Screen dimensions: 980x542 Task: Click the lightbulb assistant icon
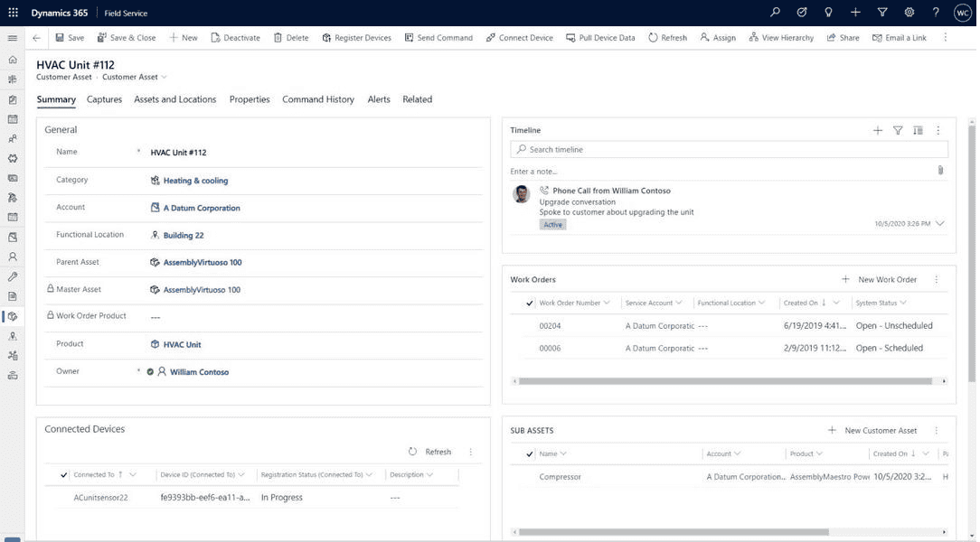click(x=828, y=13)
